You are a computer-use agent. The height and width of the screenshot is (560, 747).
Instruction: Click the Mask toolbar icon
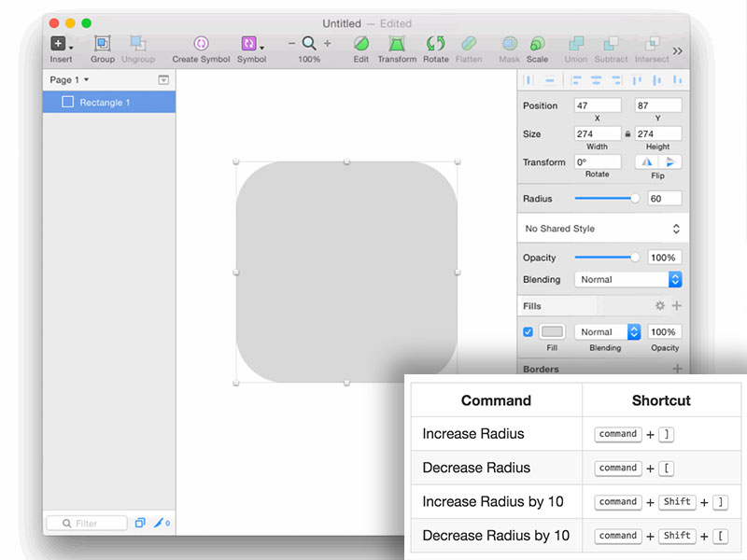(509, 44)
